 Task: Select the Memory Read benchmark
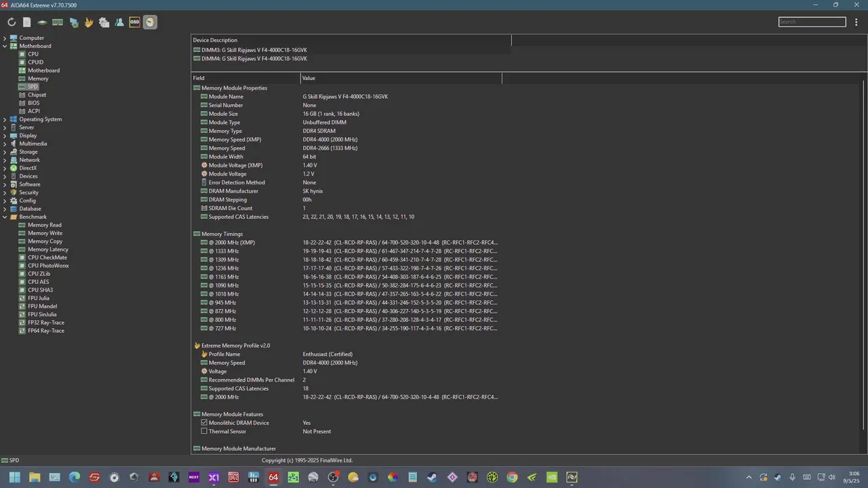[44, 225]
